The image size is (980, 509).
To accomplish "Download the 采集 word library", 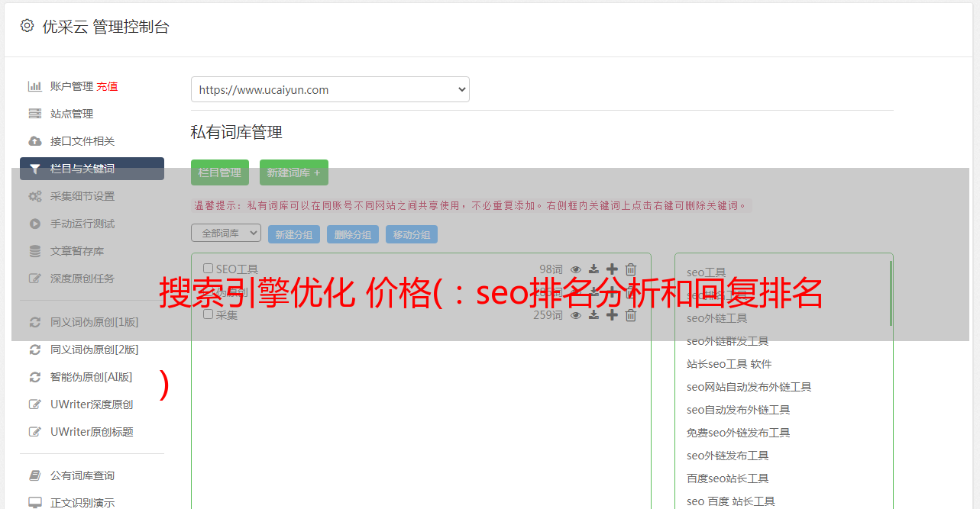I will pyautogui.click(x=593, y=314).
